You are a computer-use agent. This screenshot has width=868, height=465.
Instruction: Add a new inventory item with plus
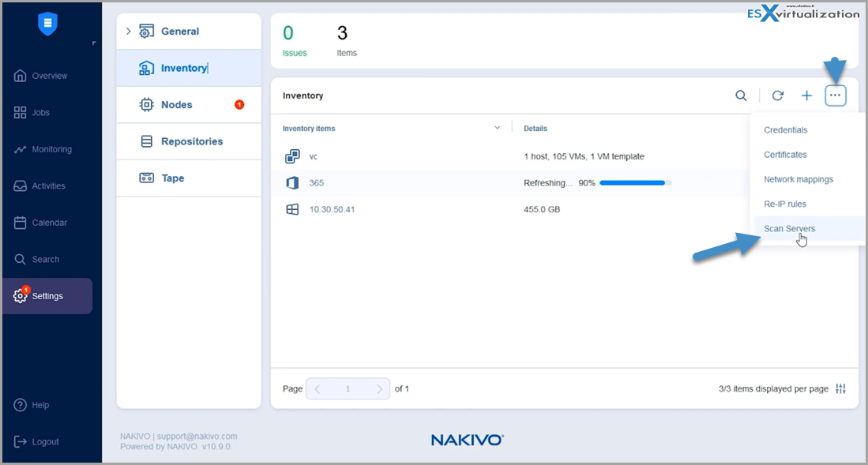tap(806, 96)
